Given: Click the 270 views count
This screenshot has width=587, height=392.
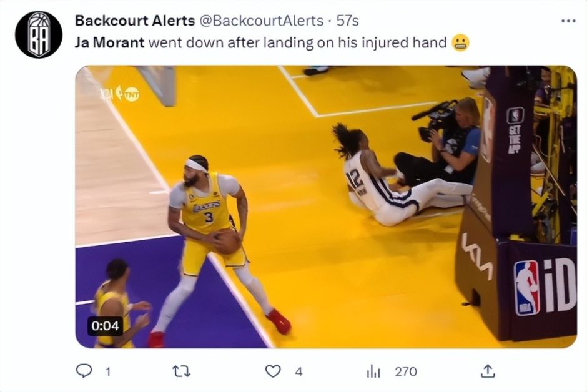Looking at the screenshot, I should pos(406,372).
